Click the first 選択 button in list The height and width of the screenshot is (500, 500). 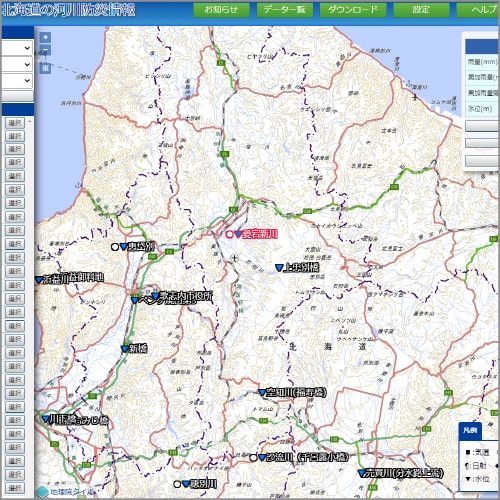(x=15, y=123)
